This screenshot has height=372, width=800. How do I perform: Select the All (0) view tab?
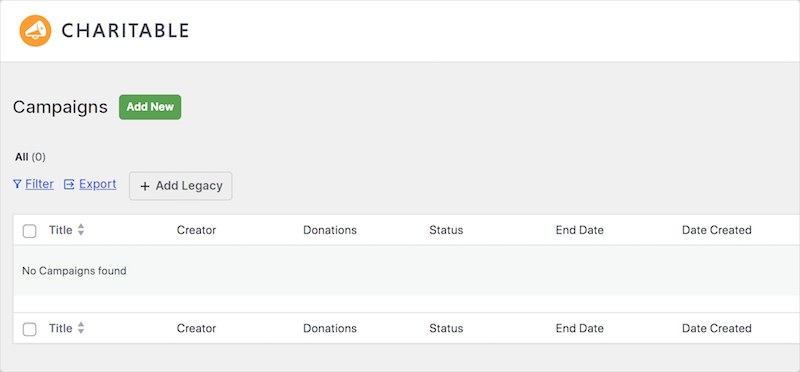(x=30, y=157)
